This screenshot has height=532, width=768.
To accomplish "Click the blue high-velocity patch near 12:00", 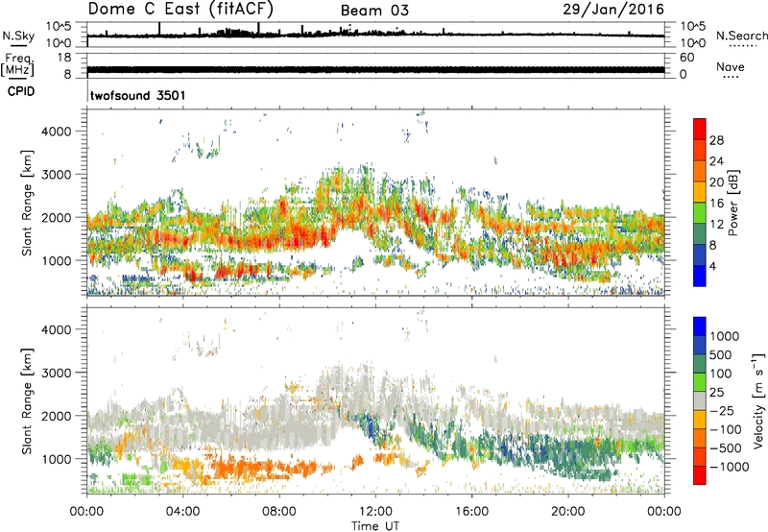I will 370,425.
